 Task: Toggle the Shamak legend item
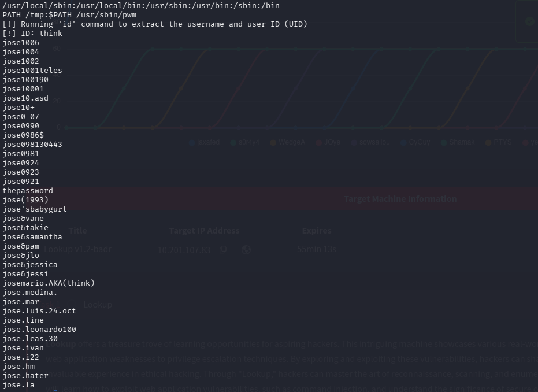click(462, 142)
